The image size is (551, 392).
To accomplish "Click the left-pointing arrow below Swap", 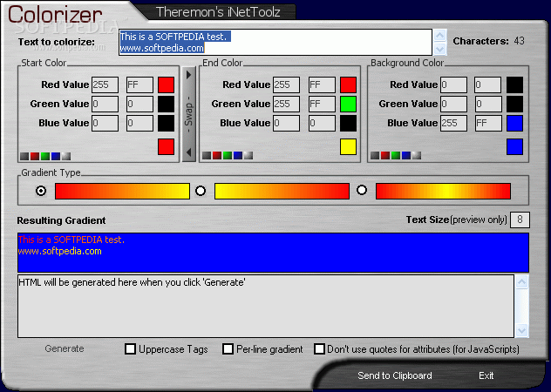I will [x=188, y=152].
